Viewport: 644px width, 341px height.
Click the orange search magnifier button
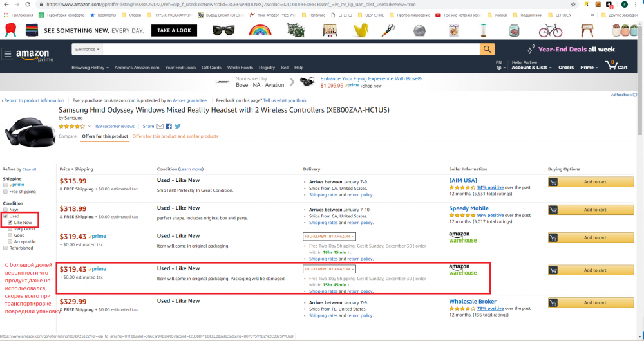(487, 49)
